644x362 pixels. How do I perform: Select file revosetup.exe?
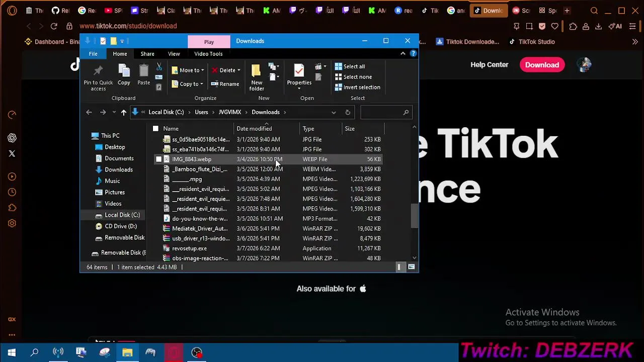click(189, 248)
